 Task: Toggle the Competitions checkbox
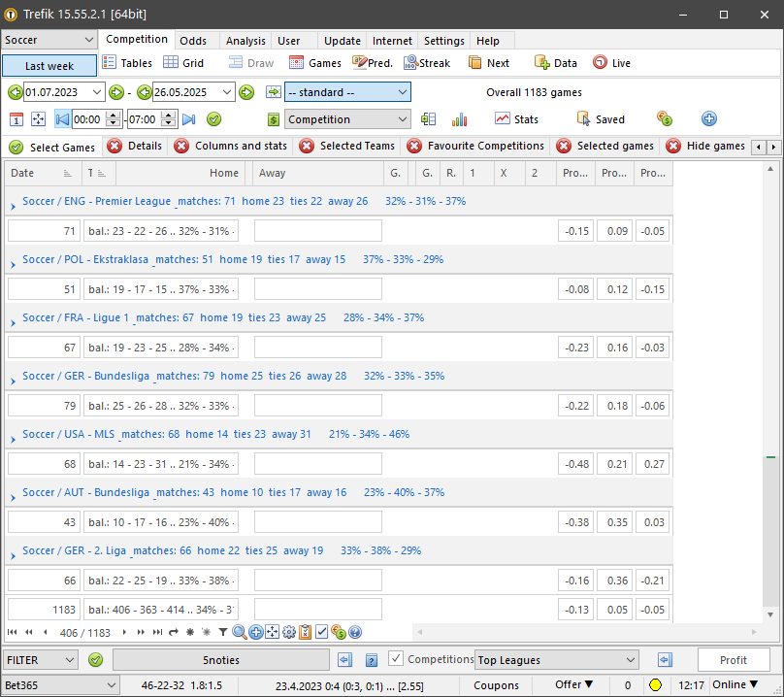point(396,659)
